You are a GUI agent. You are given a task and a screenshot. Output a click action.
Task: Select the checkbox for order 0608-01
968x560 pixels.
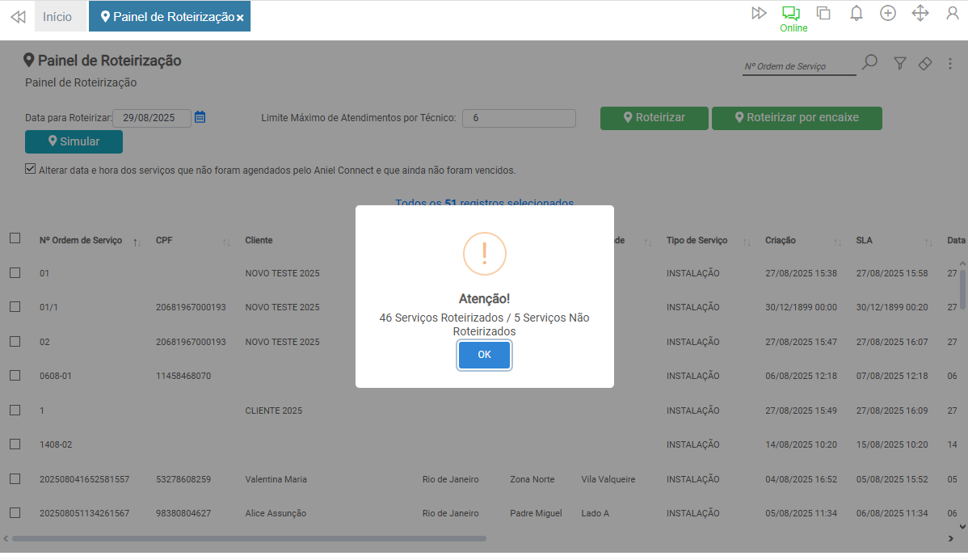tap(15, 376)
